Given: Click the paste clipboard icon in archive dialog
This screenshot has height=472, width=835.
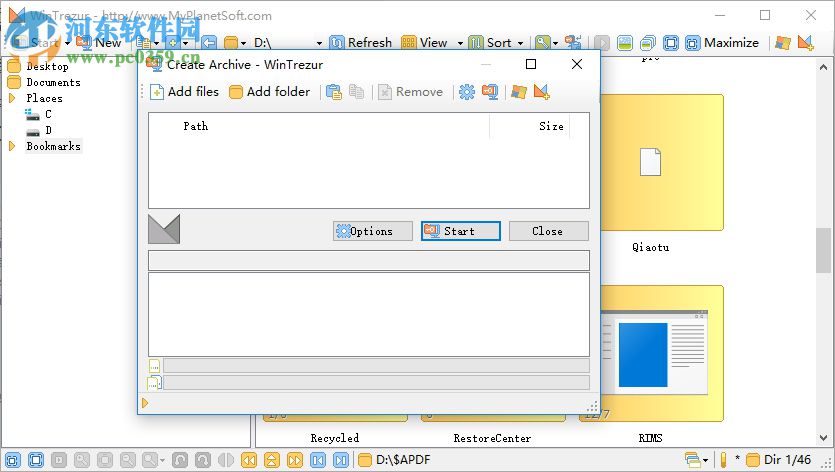Looking at the screenshot, I should pos(334,92).
